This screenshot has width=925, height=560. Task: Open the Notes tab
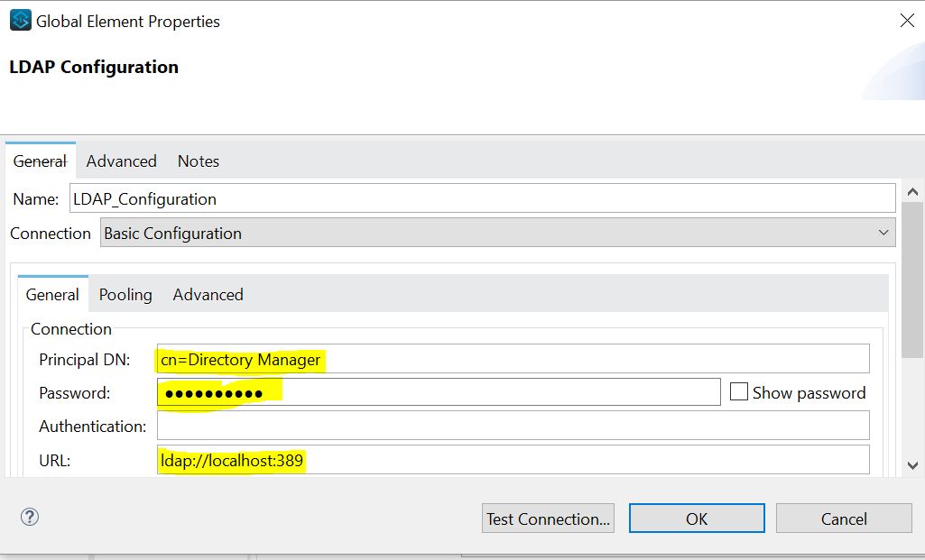click(x=198, y=161)
